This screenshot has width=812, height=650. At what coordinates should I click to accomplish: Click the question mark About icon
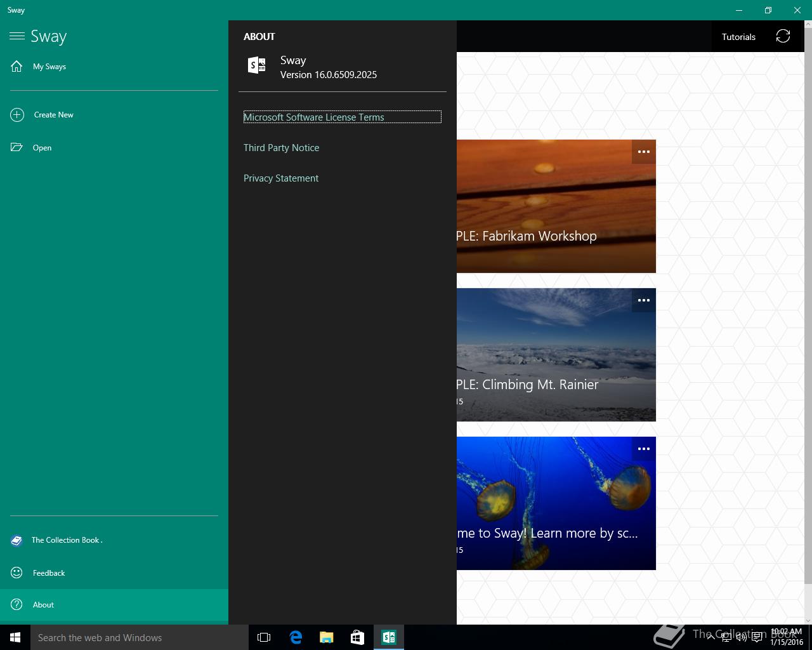click(x=16, y=604)
